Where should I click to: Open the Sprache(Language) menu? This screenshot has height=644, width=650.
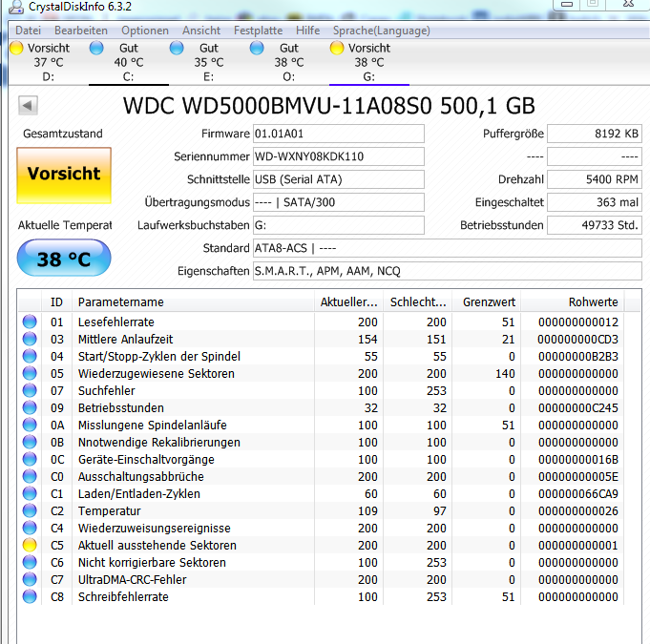click(382, 31)
